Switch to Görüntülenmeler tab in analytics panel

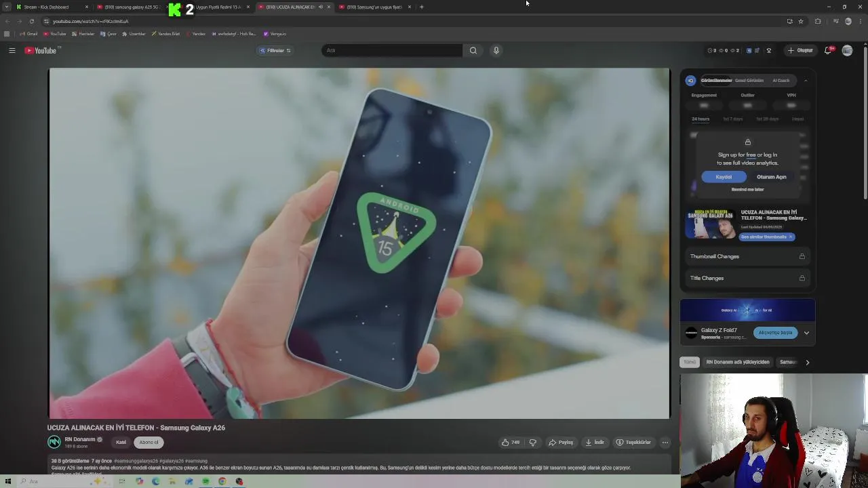click(716, 81)
